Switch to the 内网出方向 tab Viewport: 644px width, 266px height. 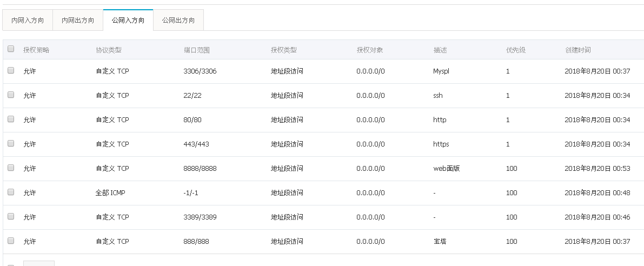[78, 20]
